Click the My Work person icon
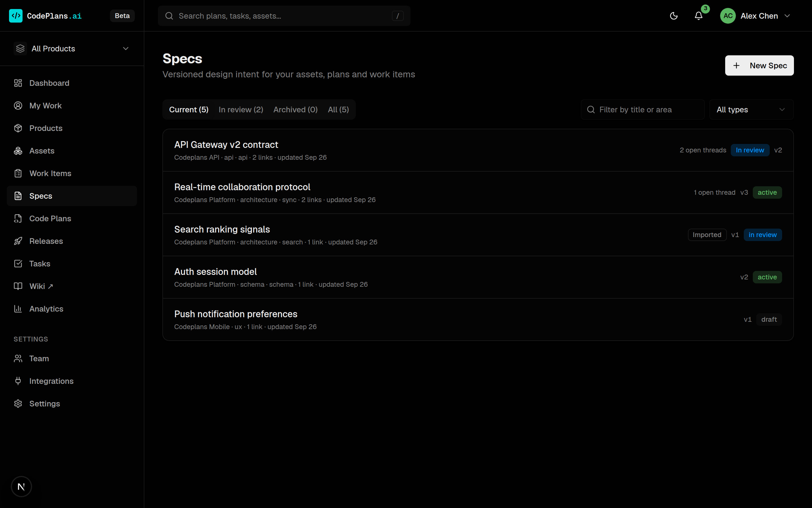812x508 pixels. point(18,106)
